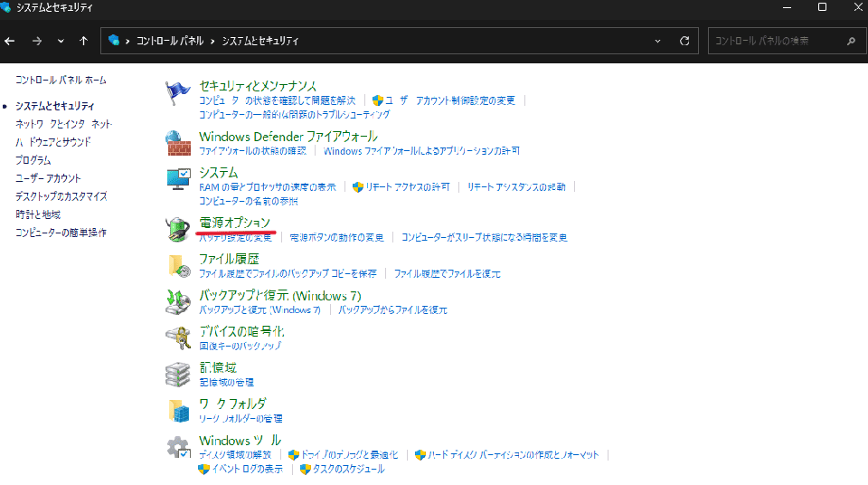The image size is (868, 485).
Task: Go up one level with the up arrow
Action: pyautogui.click(x=83, y=41)
